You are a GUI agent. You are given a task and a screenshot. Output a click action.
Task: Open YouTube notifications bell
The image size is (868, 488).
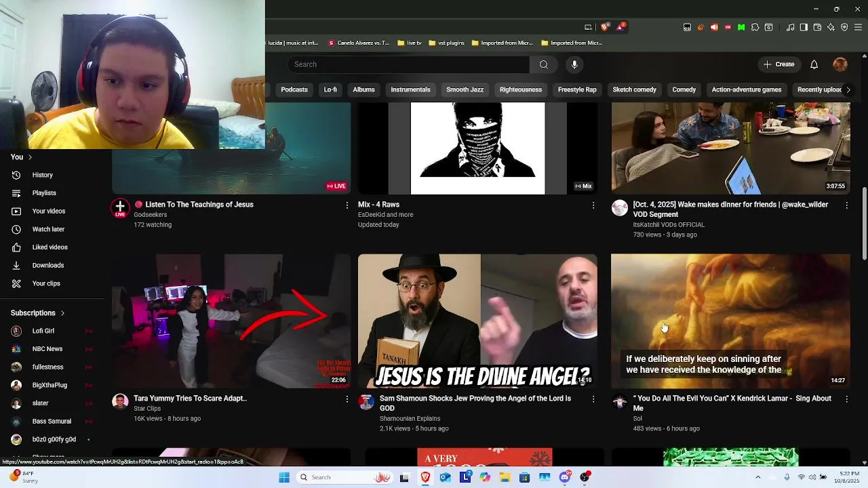click(814, 64)
